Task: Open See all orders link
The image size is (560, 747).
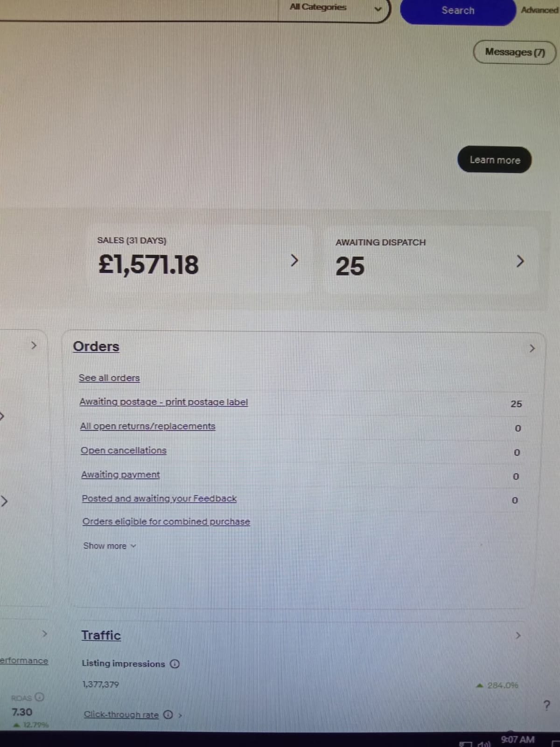Action: click(109, 378)
